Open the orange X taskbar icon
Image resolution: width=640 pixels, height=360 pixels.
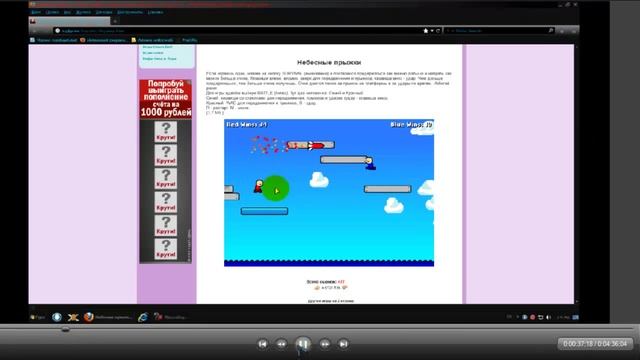point(73,317)
